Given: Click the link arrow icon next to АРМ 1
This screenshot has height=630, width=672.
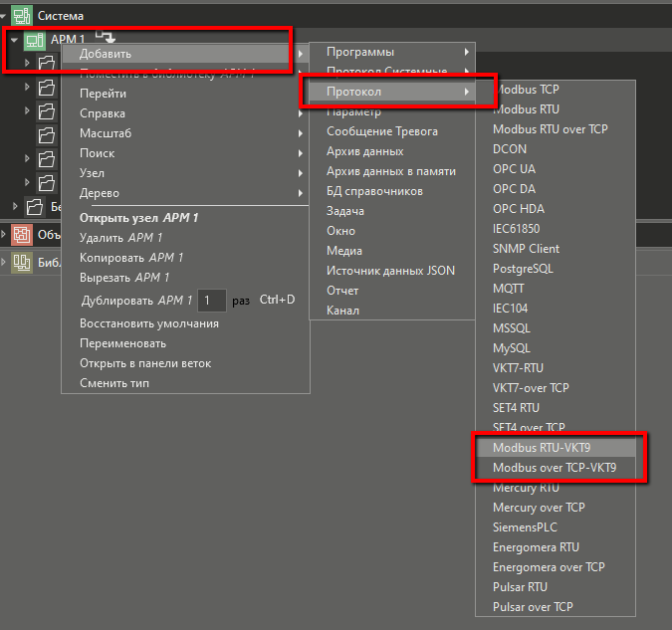Looking at the screenshot, I should click(x=102, y=38).
